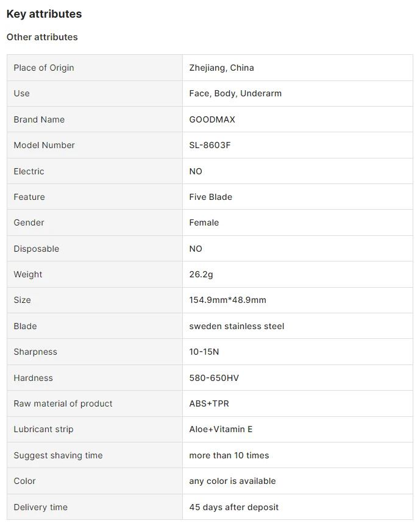The height and width of the screenshot is (526, 420).
Task: Select the Disposable row label
Action: (x=36, y=249)
